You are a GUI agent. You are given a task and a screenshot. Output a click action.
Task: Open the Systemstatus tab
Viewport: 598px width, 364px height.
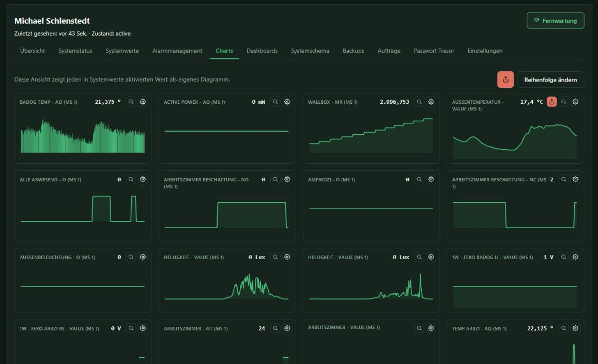[75, 51]
